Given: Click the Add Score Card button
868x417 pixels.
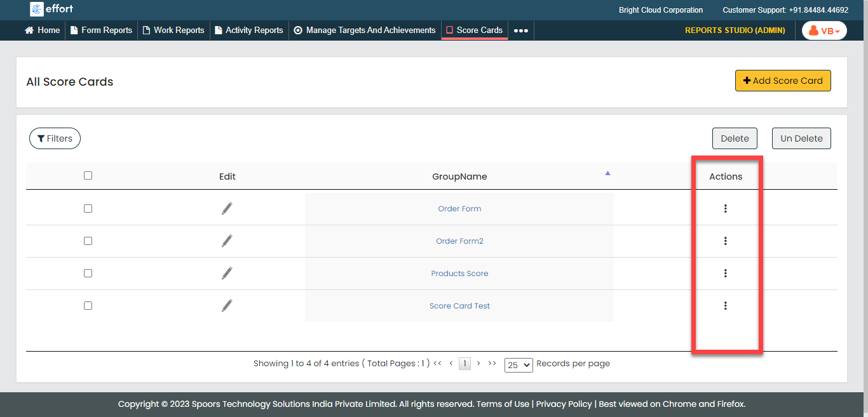Looking at the screenshot, I should coord(782,81).
